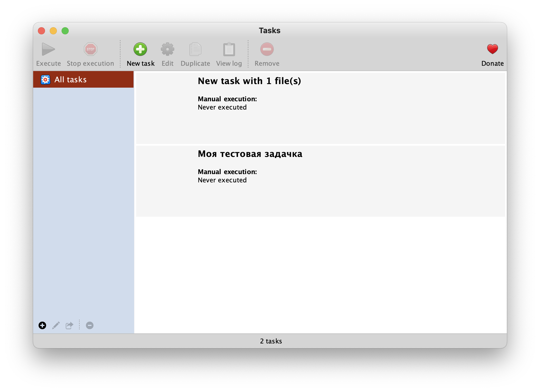Select the "Моя тестовая задачка" task

pyautogui.click(x=321, y=181)
